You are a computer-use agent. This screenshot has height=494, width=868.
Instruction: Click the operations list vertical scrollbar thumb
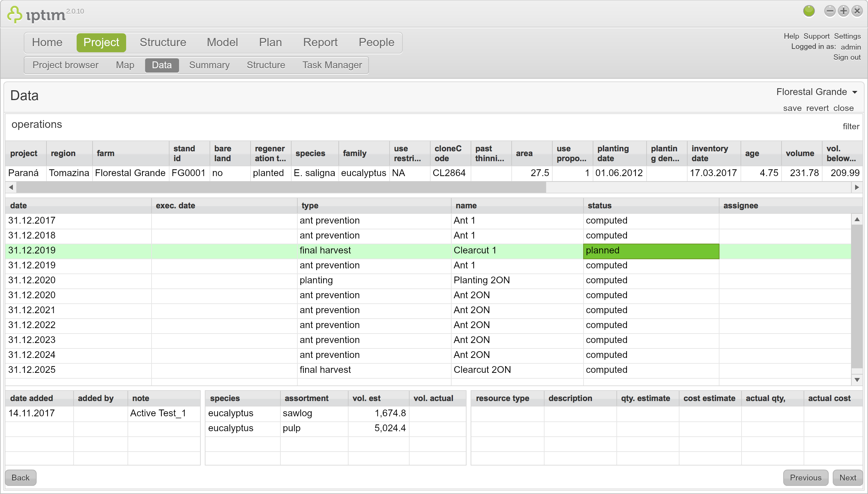(x=857, y=297)
